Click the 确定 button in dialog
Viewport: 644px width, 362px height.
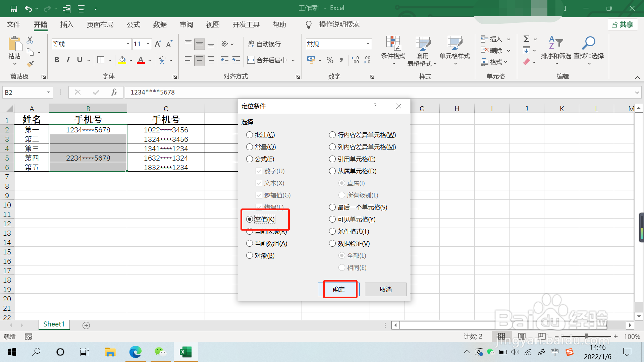(338, 289)
